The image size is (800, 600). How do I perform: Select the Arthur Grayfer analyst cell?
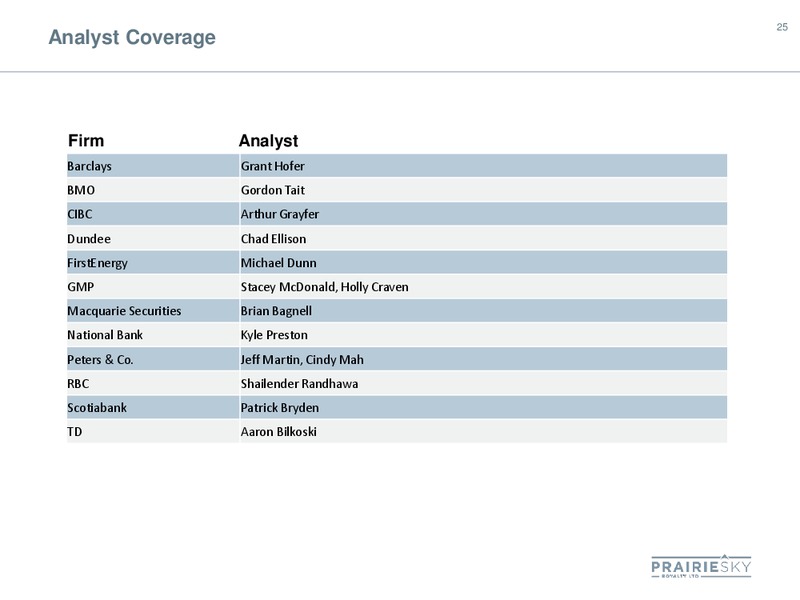click(483, 214)
